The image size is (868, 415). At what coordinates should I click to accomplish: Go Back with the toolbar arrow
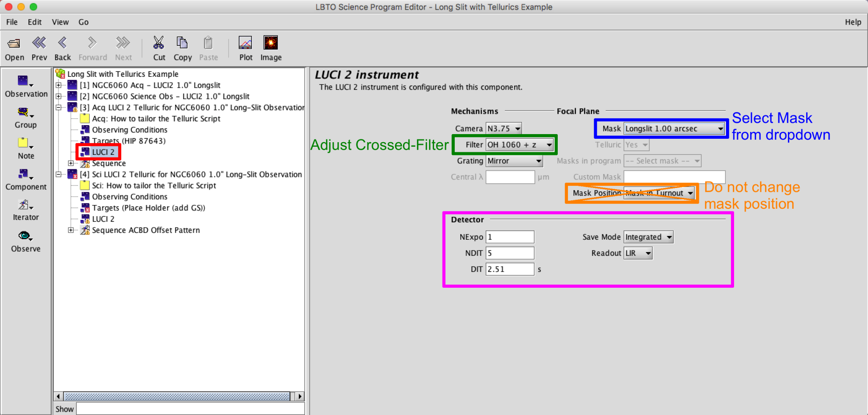click(x=62, y=42)
